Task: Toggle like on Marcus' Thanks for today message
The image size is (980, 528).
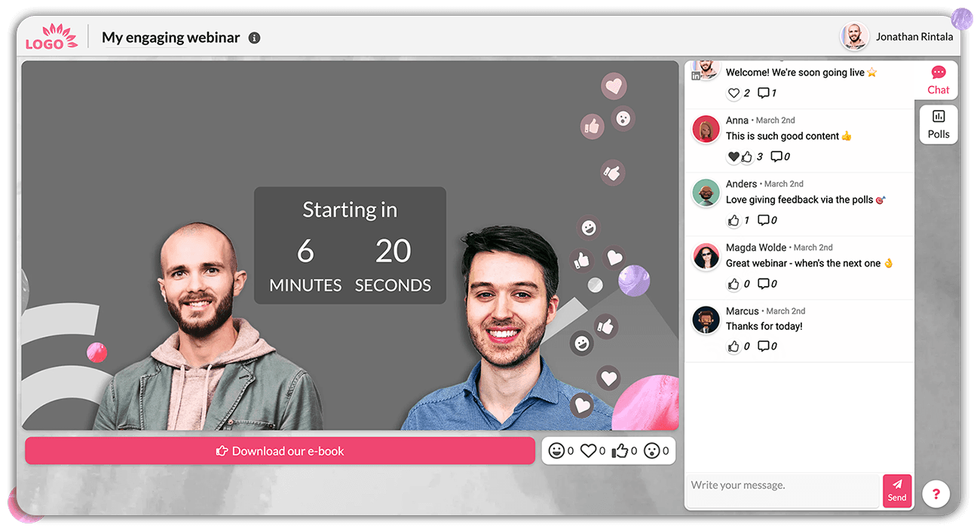Action: [x=733, y=346]
